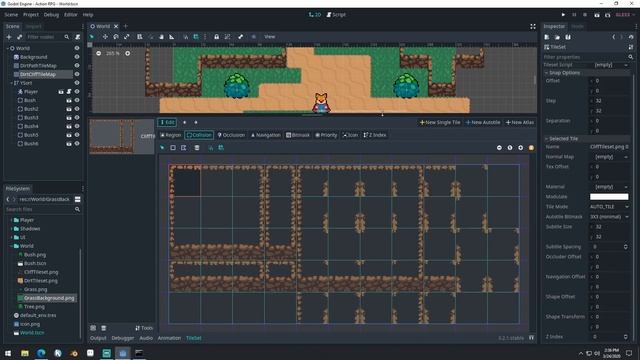Toggle visibility of Bush6 node

click(77, 144)
